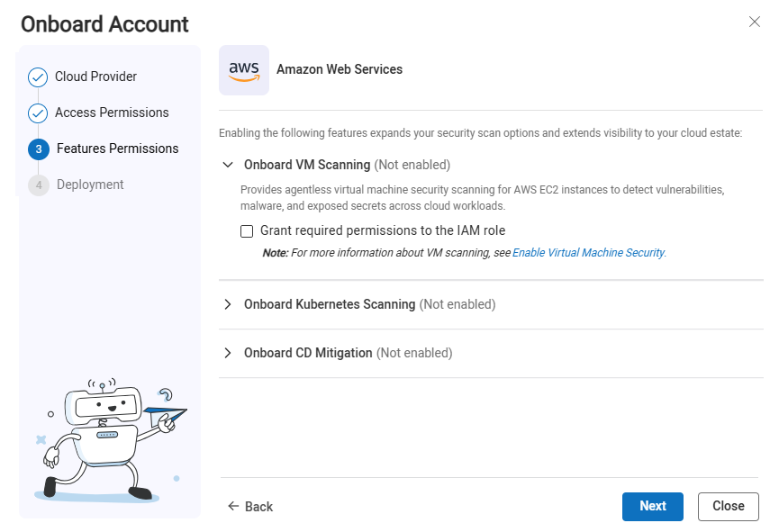
Task: Expand the Onboard CD Mitigation chevron
Action: pos(228,353)
